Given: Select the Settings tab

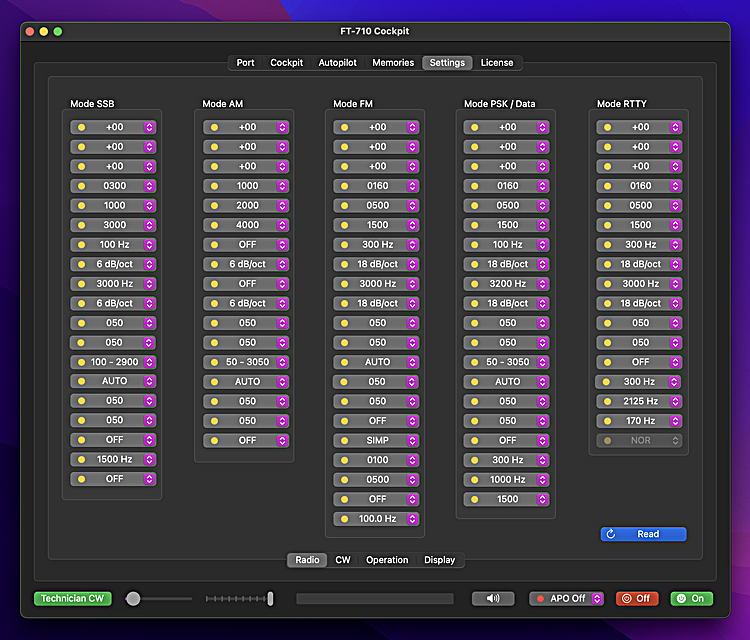Looking at the screenshot, I should tap(447, 63).
